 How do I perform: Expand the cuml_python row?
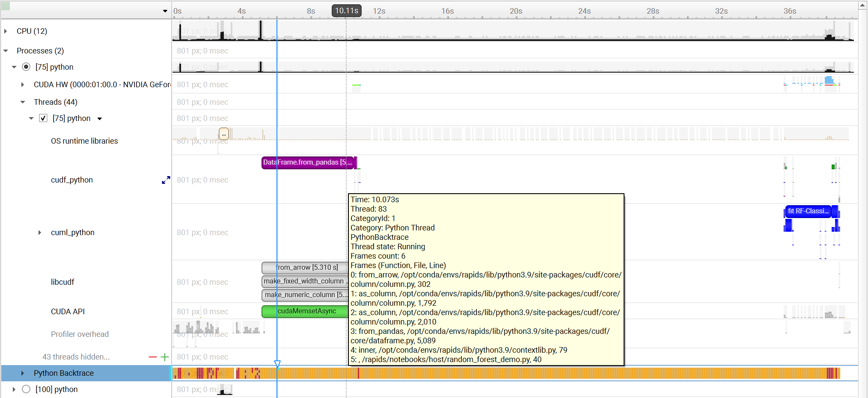(40, 232)
